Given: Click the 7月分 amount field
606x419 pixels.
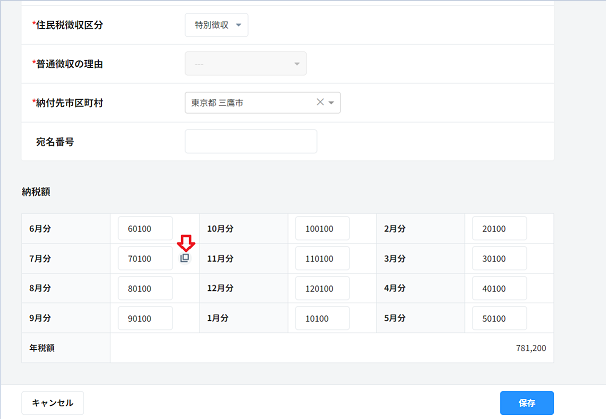Looking at the screenshot, I should point(145,259).
